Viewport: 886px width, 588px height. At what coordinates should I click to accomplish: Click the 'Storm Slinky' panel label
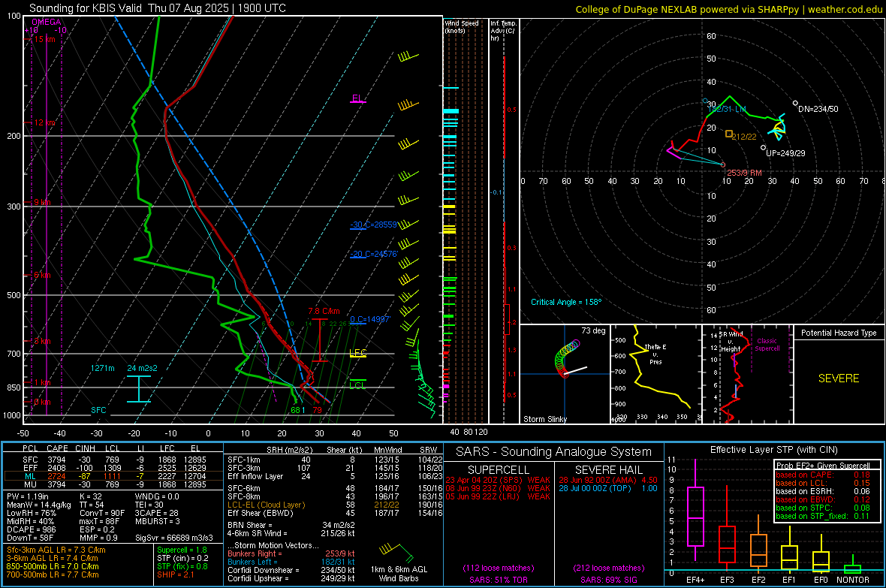coord(544,419)
